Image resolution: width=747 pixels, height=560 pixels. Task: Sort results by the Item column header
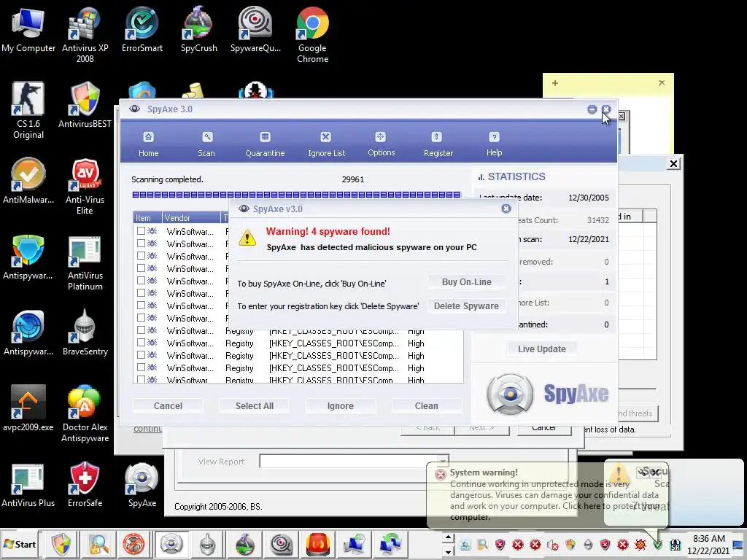tap(147, 217)
